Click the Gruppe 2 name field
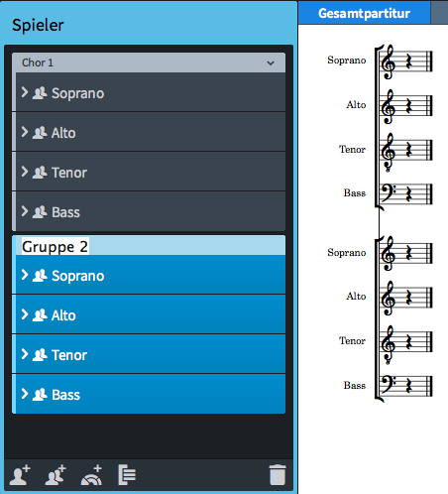The width and height of the screenshot is (448, 494). (x=56, y=246)
